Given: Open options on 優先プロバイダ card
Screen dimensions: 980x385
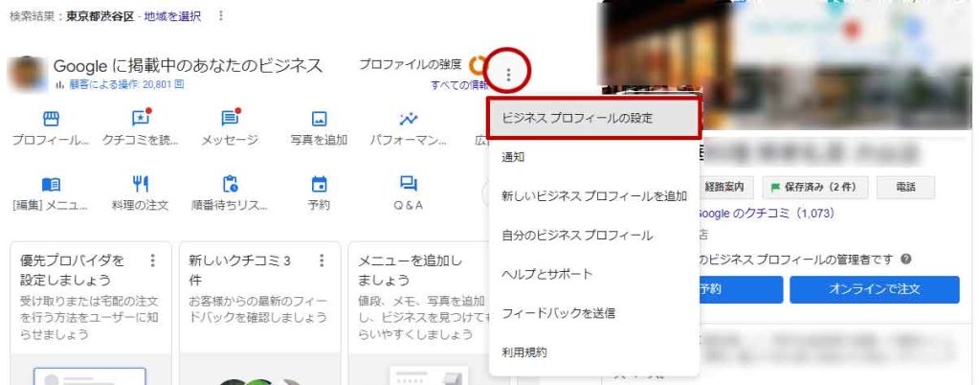Looking at the screenshot, I should [x=152, y=260].
